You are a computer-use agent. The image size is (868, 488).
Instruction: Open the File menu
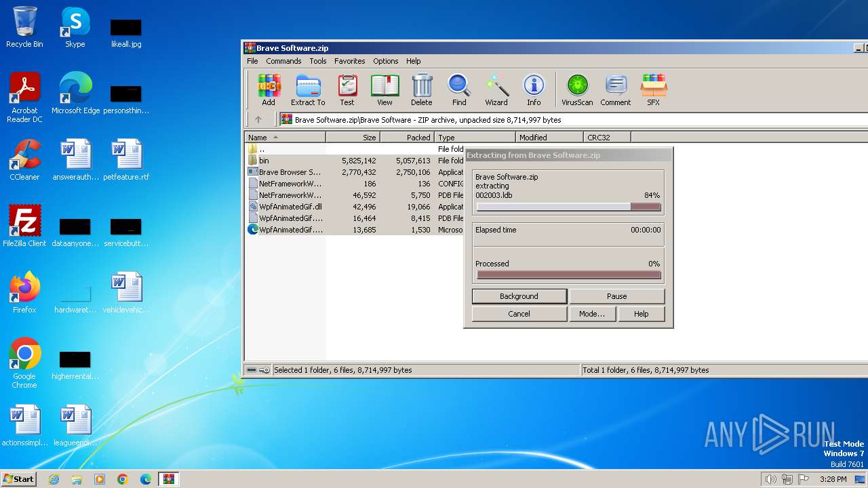click(x=252, y=61)
